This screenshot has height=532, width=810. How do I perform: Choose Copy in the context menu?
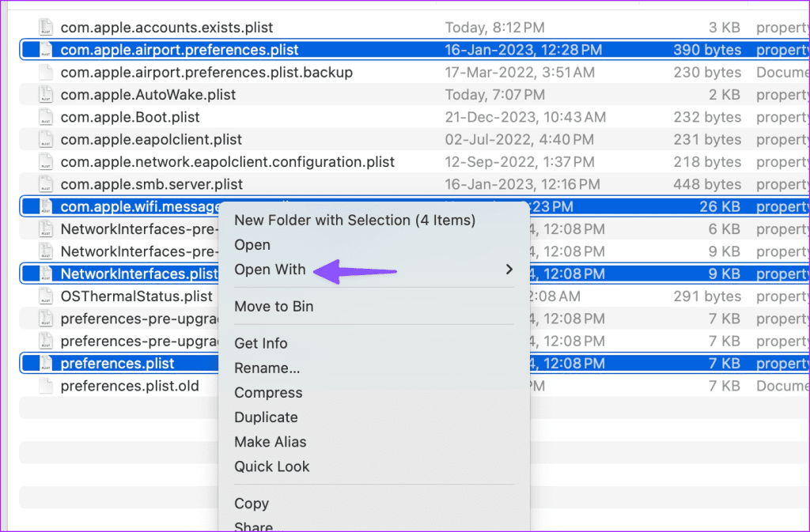tap(252, 504)
